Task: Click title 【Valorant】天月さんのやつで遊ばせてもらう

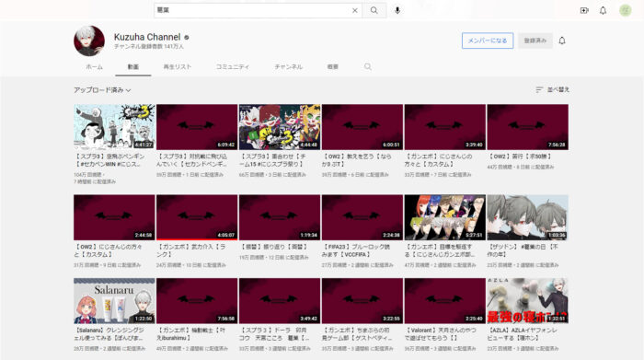Action: 441,334
